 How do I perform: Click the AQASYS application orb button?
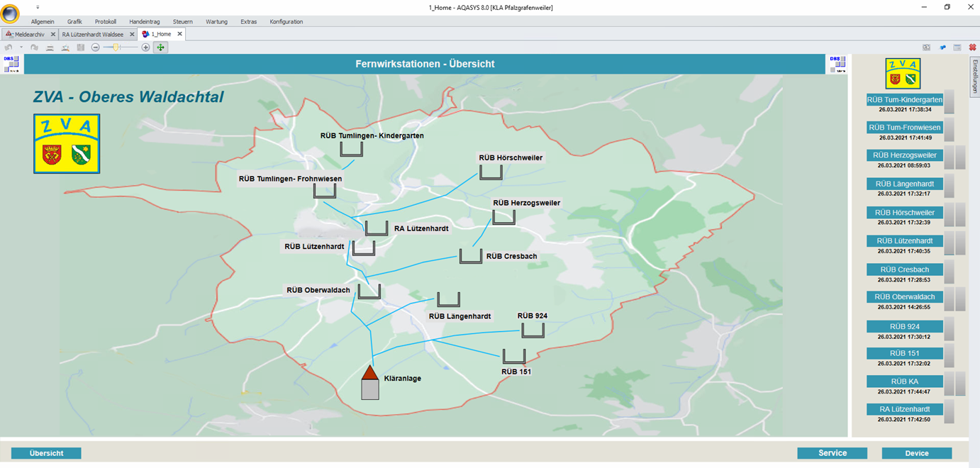11,15
